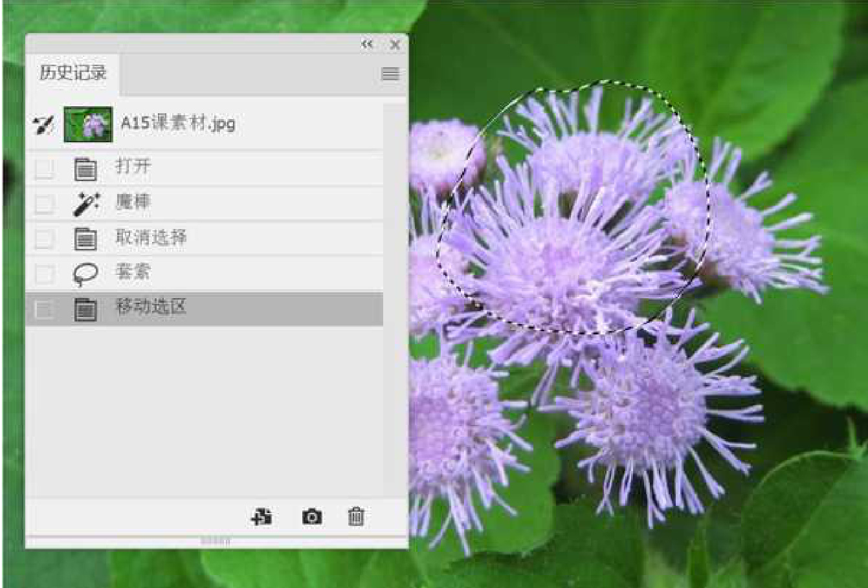868x588 pixels.
Task: Set history brush source box for 魔棒
Action: pos(44,204)
